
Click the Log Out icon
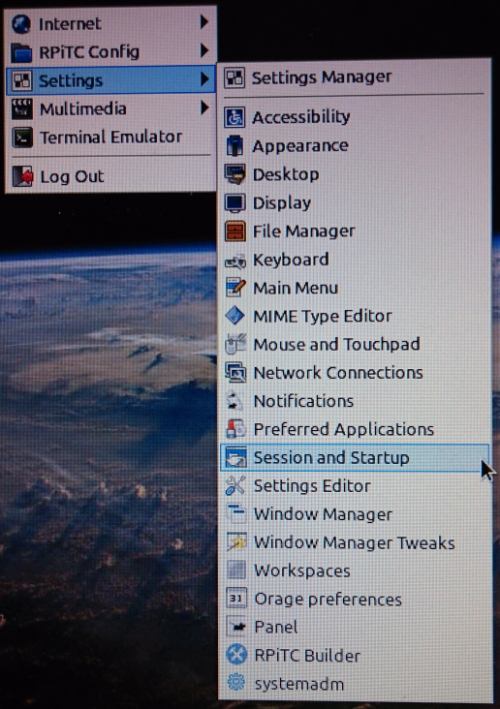[x=22, y=176]
